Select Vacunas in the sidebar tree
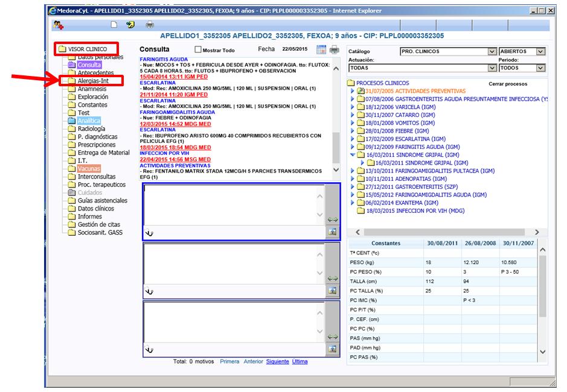567x392 pixels. (89, 169)
